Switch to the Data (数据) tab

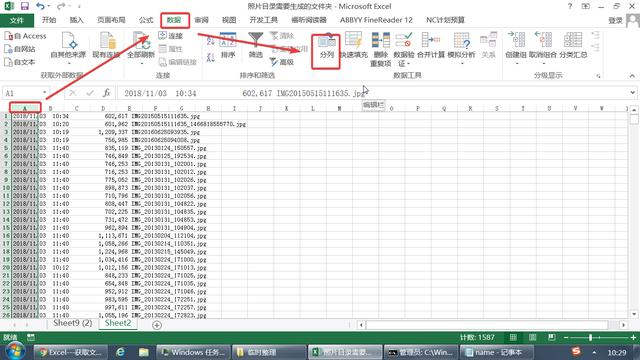174,20
